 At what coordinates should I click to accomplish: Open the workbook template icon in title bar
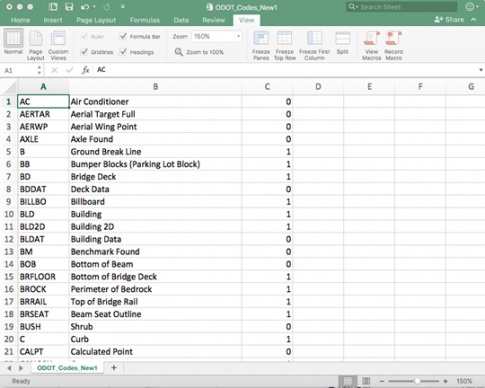coord(53,7)
